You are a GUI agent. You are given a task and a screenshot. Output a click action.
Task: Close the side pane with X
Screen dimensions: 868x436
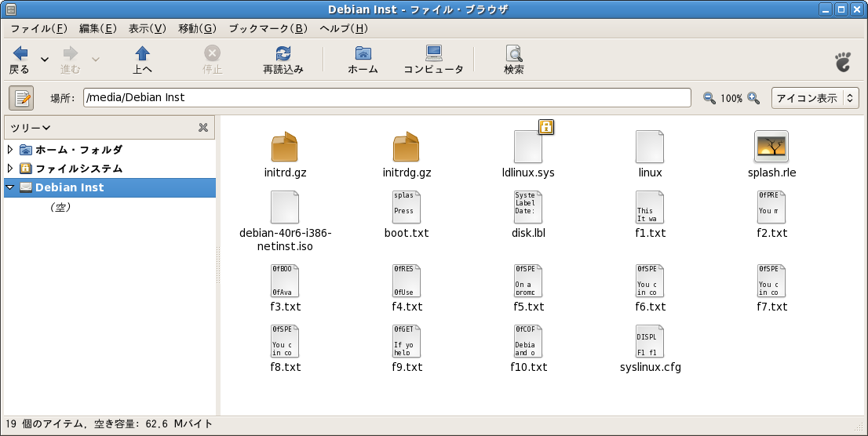tap(203, 128)
